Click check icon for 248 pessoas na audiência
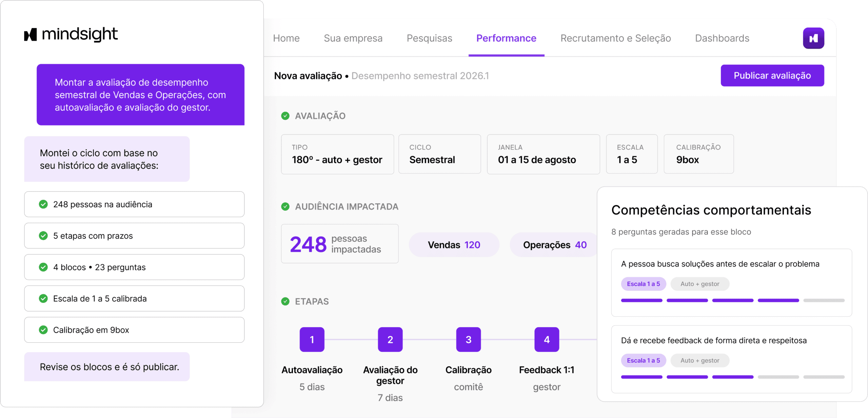 click(43, 204)
